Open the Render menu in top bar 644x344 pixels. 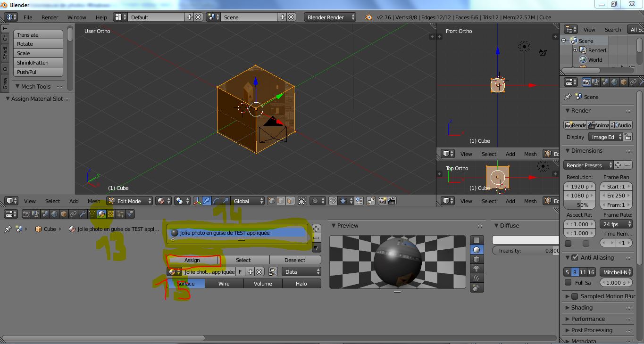(50, 17)
